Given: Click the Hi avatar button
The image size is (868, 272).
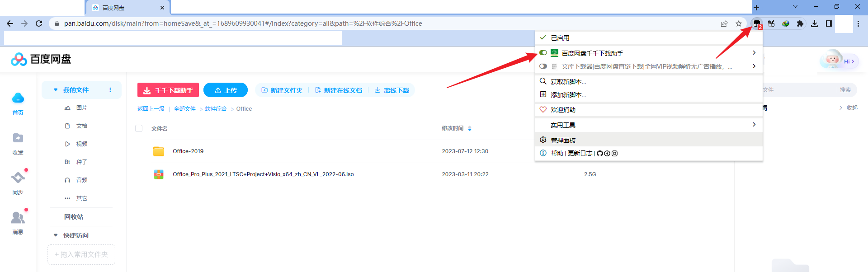Looking at the screenshot, I should (x=840, y=61).
